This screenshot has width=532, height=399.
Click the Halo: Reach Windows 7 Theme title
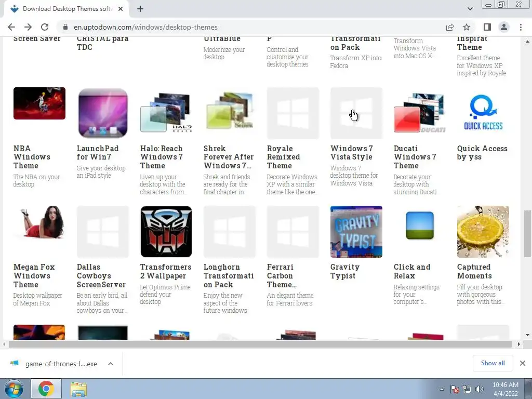[x=162, y=157]
